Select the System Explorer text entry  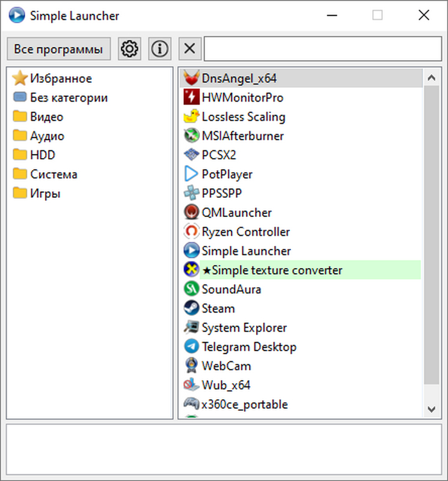244,328
